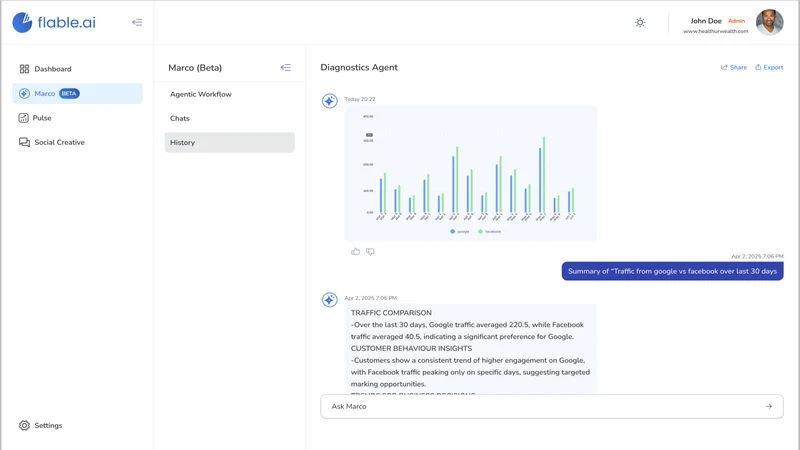800x450 pixels.
Task: Click the Pulse chart icon
Action: point(23,118)
